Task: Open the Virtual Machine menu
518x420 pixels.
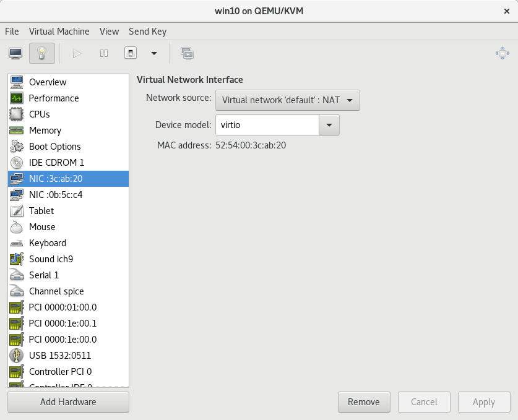Action: (x=59, y=32)
